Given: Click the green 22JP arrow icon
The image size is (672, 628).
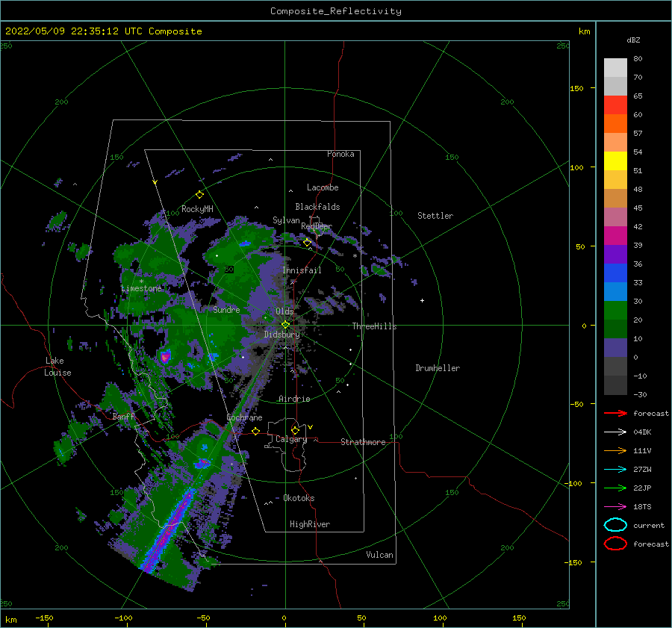Looking at the screenshot, I should 615,488.
